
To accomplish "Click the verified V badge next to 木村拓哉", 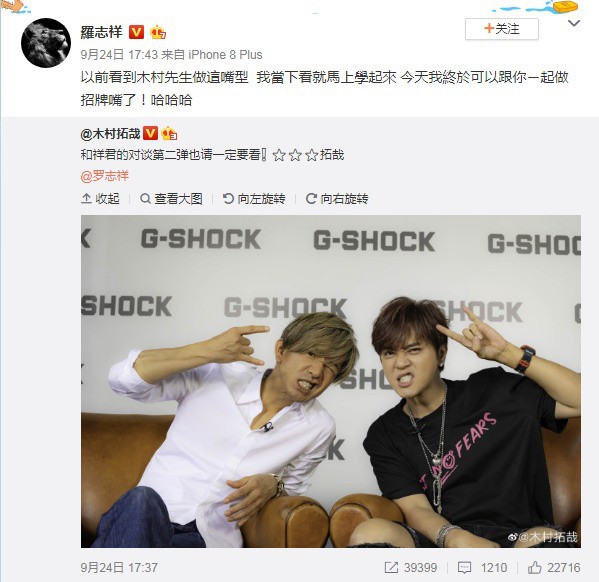I will tap(150, 133).
